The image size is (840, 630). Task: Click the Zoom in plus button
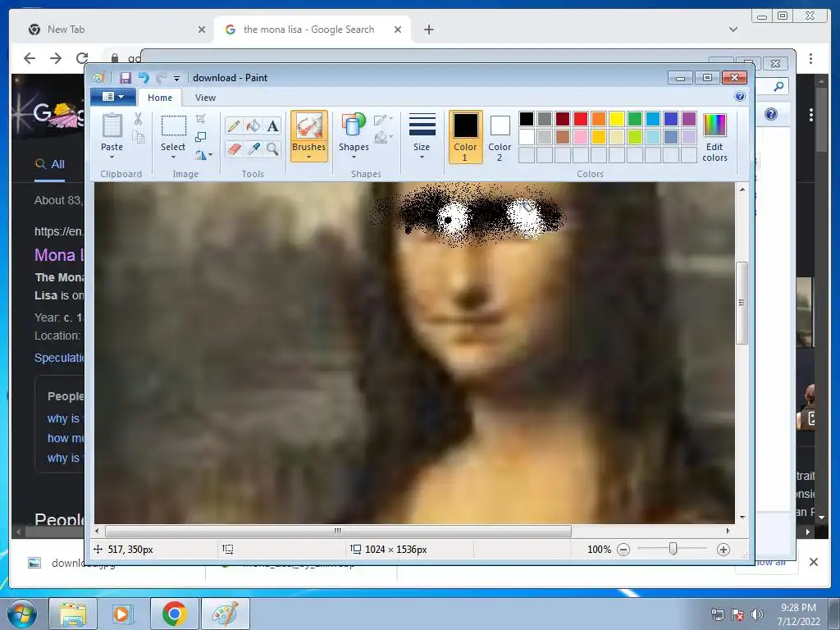pos(724,550)
